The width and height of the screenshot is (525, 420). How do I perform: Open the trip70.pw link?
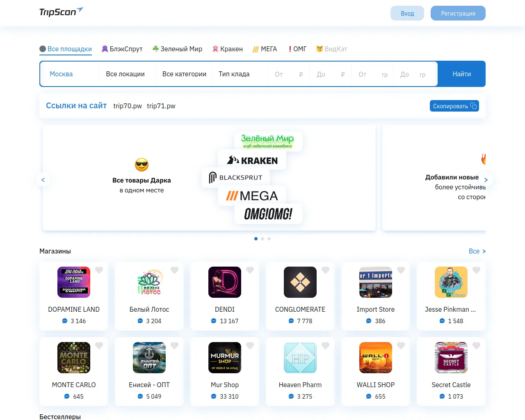(128, 106)
